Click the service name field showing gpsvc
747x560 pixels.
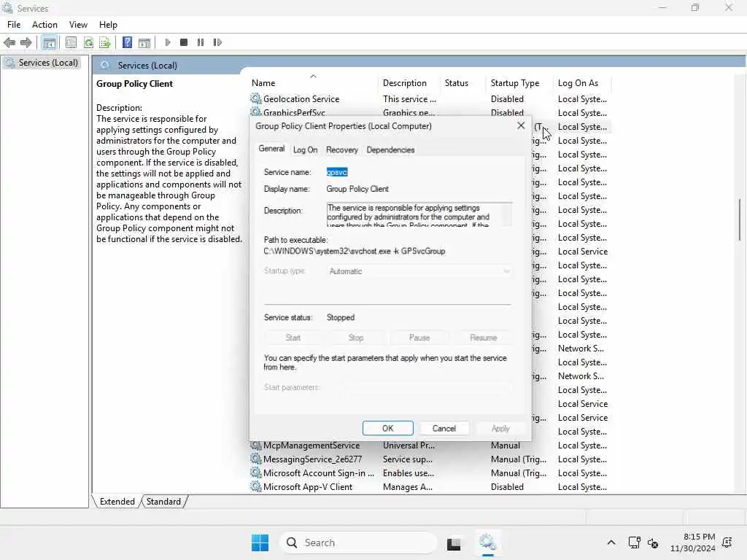click(x=337, y=172)
